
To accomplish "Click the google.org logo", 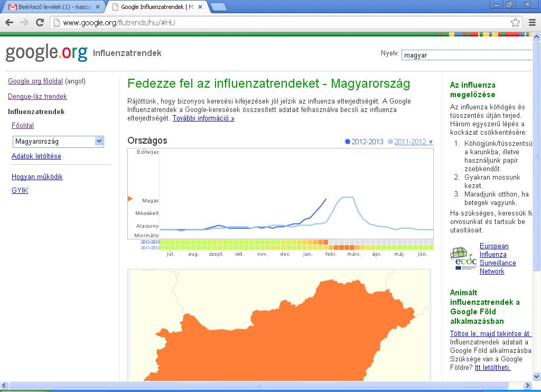I will [46, 53].
